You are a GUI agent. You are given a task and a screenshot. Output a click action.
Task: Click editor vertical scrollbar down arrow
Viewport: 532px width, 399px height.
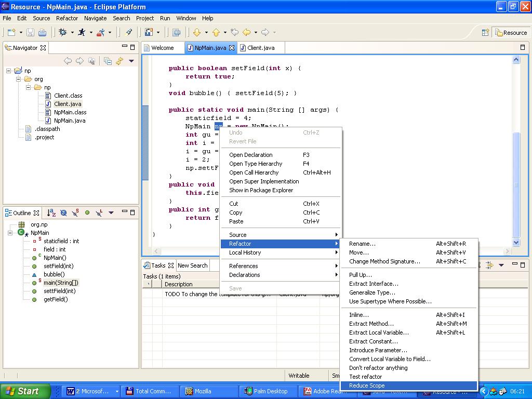coord(516,242)
